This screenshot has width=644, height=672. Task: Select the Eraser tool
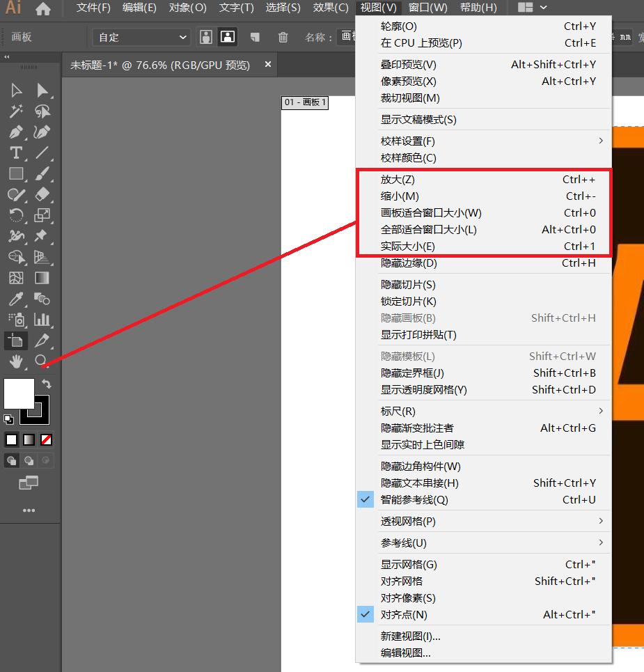42,194
